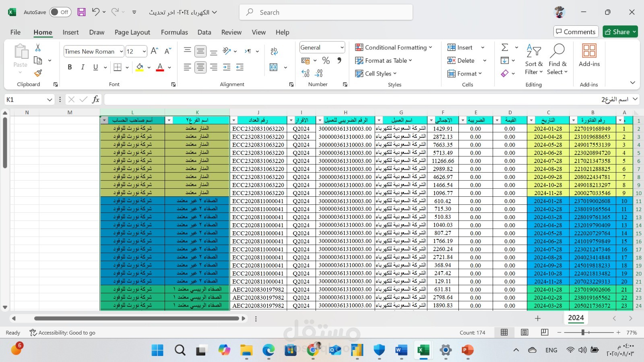Open the font size 12 dropdown

[x=144, y=51]
